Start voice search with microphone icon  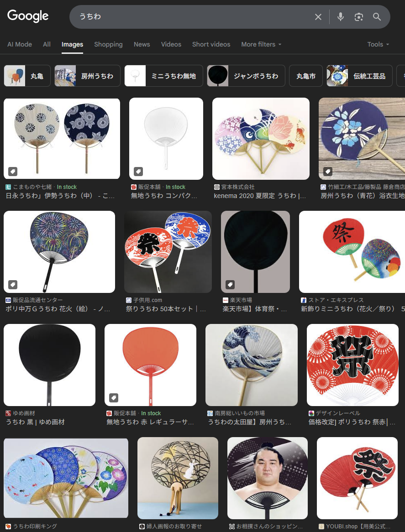tap(341, 17)
